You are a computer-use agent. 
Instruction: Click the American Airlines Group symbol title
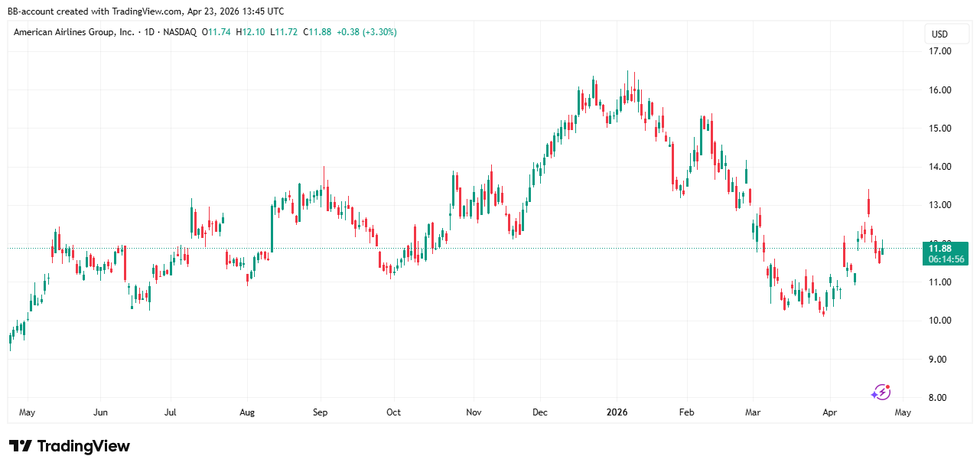coord(73,32)
